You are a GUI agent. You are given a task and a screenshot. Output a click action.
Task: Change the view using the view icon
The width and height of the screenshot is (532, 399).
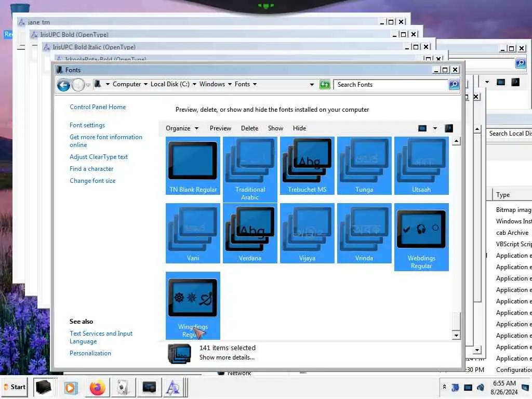422,128
